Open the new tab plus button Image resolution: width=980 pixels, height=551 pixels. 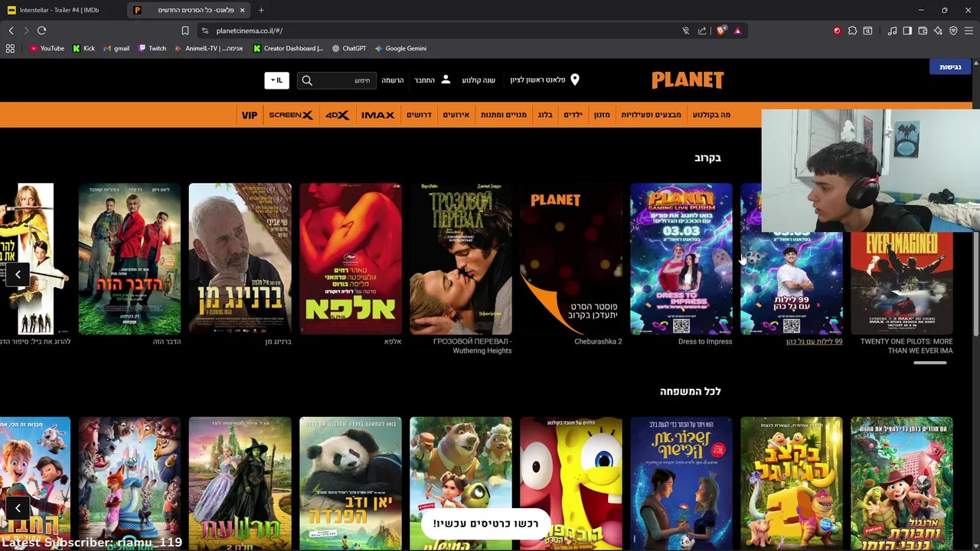261,10
